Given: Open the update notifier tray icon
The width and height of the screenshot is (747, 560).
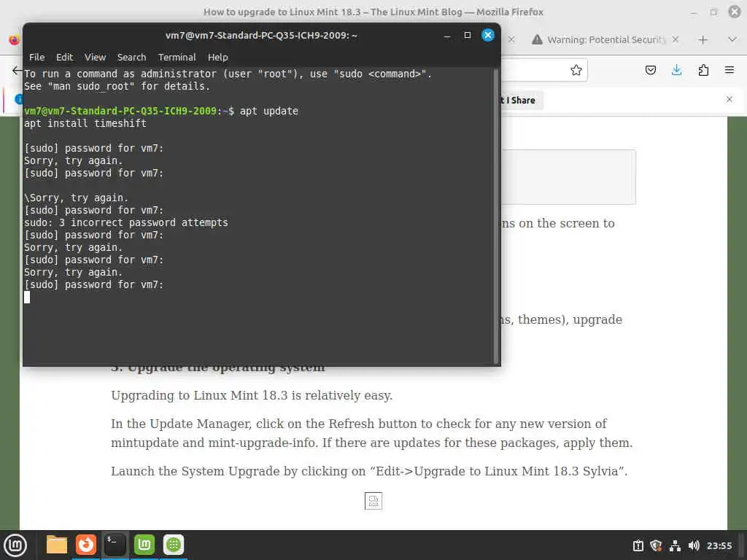Looking at the screenshot, I should [638, 545].
